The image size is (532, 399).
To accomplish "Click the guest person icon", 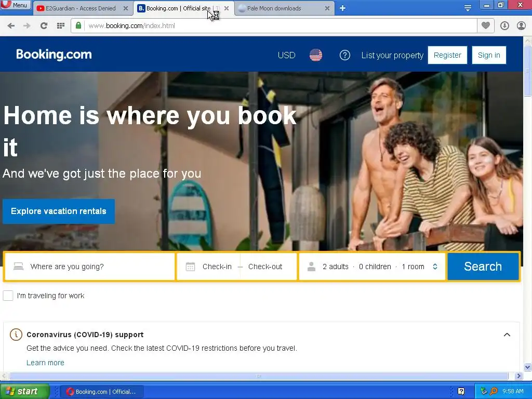I will coord(311,267).
